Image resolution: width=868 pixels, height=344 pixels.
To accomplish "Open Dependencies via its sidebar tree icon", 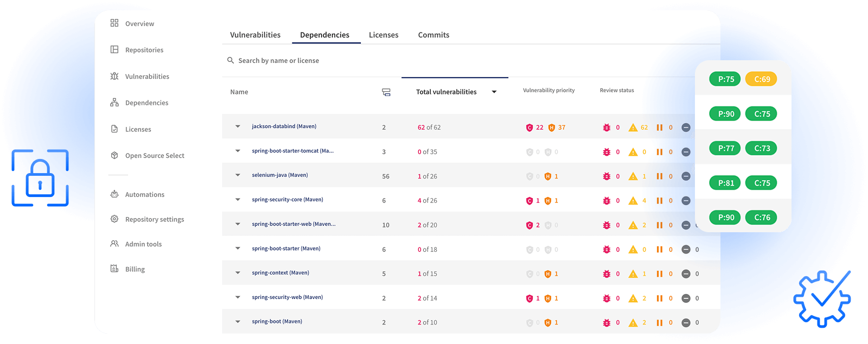I will pos(114,103).
